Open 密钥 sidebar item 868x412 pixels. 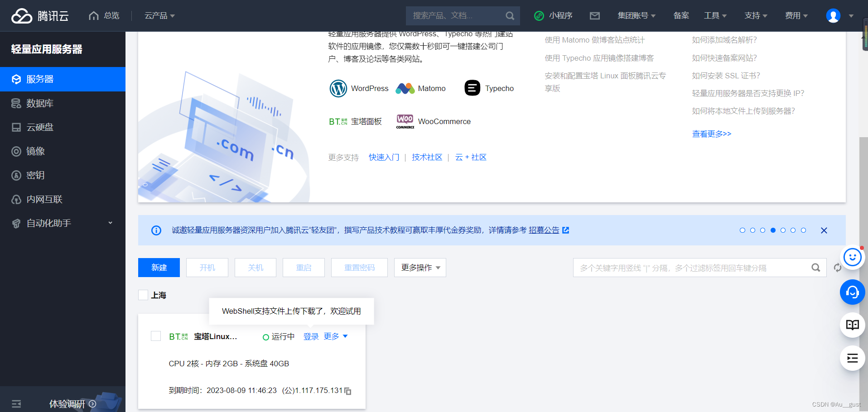(x=63, y=175)
